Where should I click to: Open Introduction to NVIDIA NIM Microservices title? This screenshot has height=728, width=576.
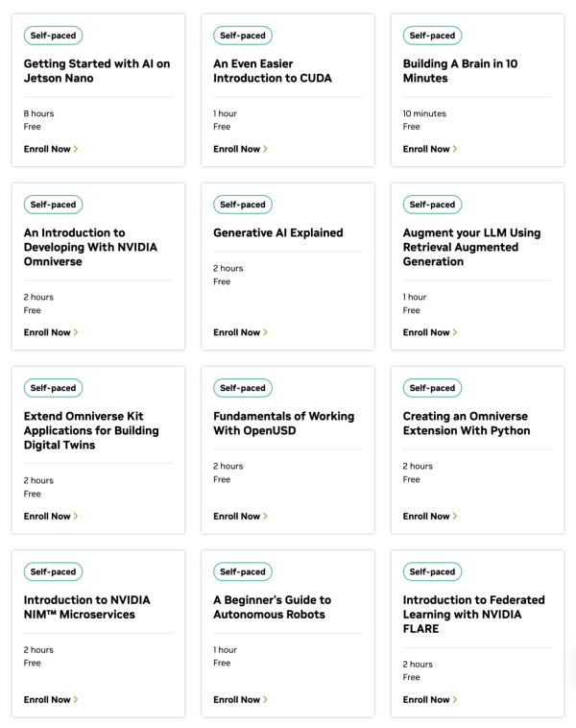coord(86,607)
